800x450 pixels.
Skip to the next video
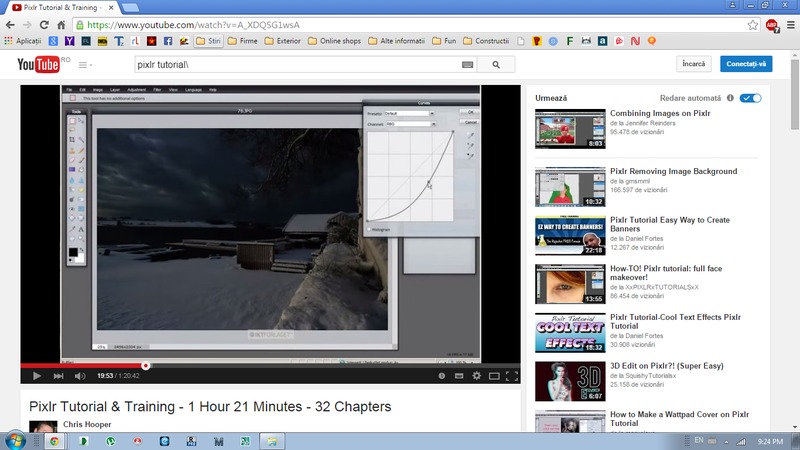[58, 376]
